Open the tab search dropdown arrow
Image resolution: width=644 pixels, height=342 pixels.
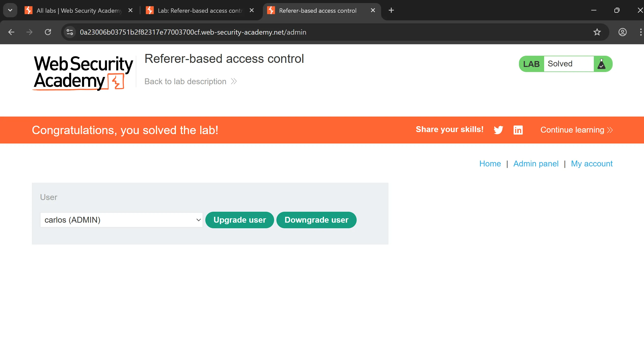pyautogui.click(x=10, y=10)
